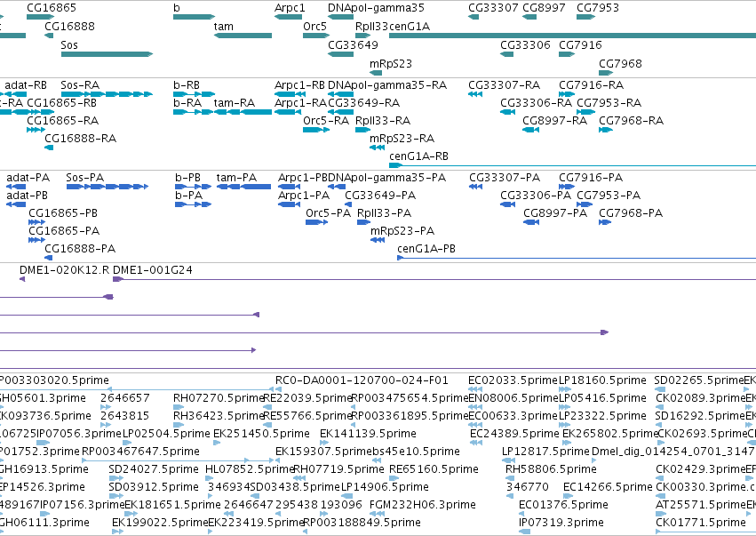This screenshot has height=536, width=756.
Task: Select the cenG1A-PB protein label
Action: pyautogui.click(x=426, y=249)
